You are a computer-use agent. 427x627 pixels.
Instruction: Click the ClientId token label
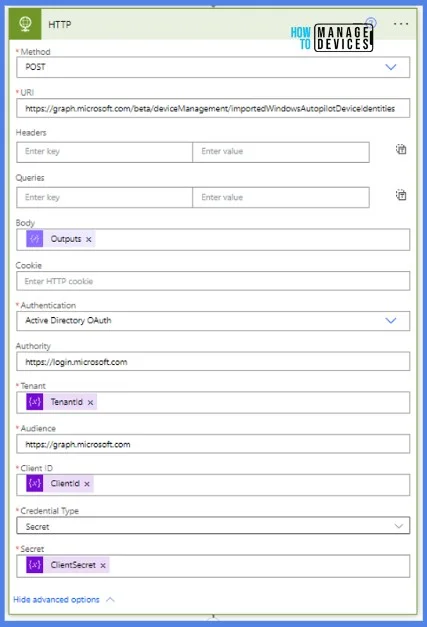click(x=65, y=483)
